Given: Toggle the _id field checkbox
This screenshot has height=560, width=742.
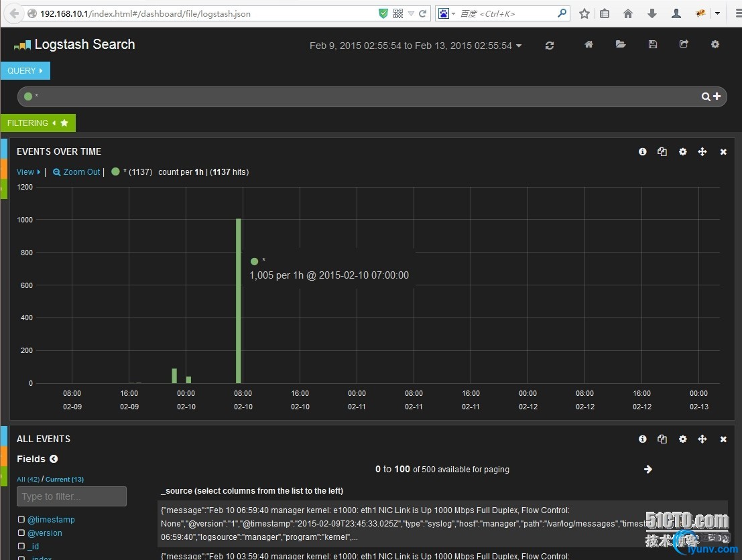Looking at the screenshot, I should point(21,546).
